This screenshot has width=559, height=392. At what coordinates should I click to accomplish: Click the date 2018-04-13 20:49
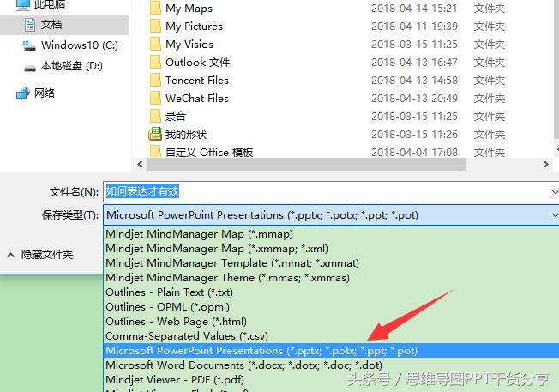point(414,99)
